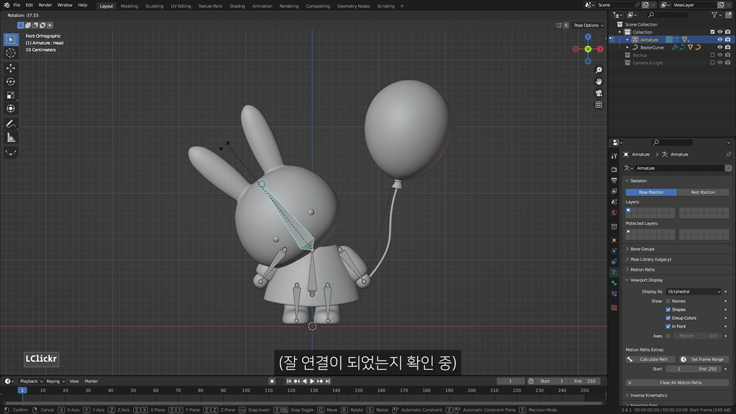Image resolution: width=736 pixels, height=414 pixels.
Task: Open the Keying dropdown in timeline
Action: pos(54,381)
